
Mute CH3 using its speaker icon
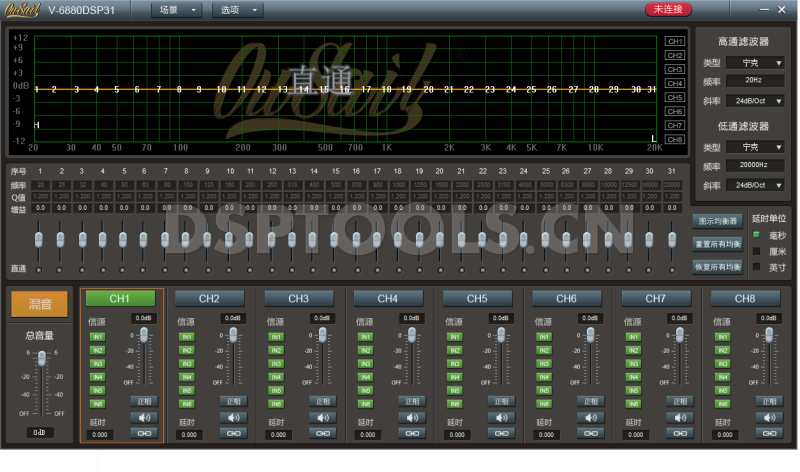(323, 417)
